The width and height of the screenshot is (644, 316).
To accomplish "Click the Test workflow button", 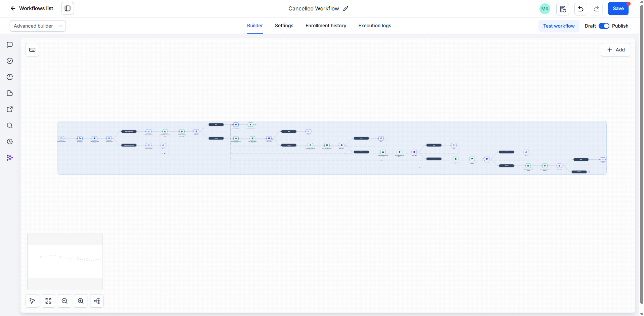I will tap(559, 26).
